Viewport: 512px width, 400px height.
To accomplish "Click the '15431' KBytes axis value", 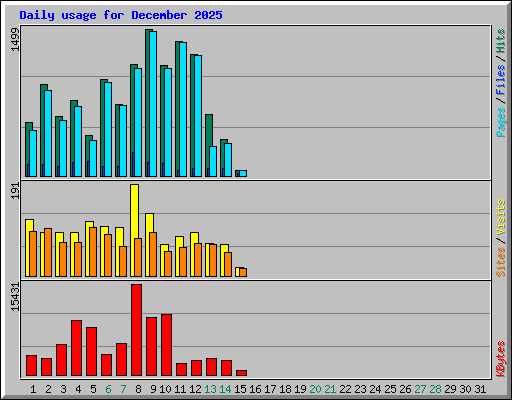I will [x=15, y=297].
